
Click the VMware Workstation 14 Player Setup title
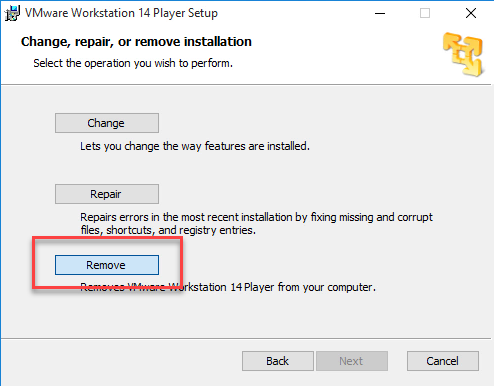tap(121, 13)
